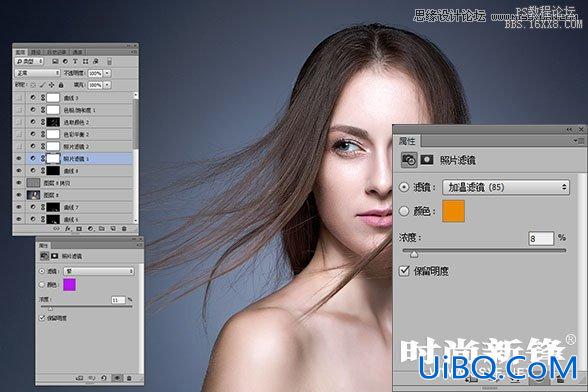The height and width of the screenshot is (392, 588).
Task: Open the orange color swatch picker
Action: 453,211
